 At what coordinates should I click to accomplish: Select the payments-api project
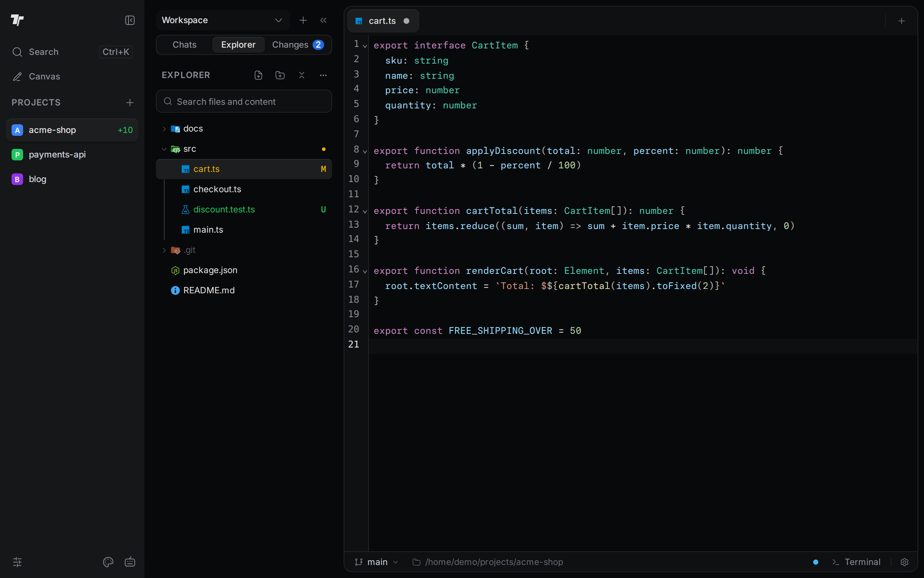[72, 155]
